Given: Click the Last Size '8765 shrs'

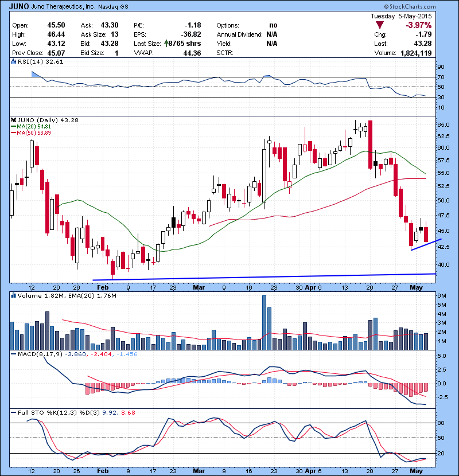Looking at the screenshot, I should coord(185,44).
